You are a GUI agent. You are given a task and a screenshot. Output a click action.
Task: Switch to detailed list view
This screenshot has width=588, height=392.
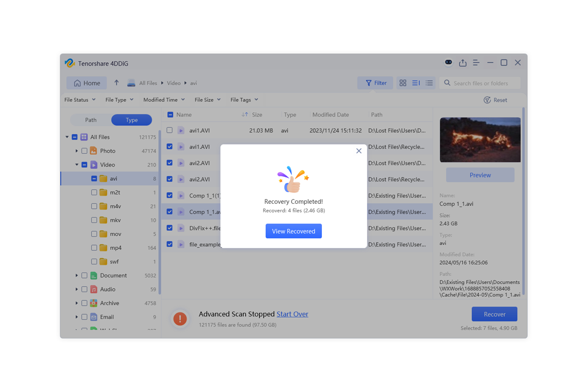click(x=416, y=83)
